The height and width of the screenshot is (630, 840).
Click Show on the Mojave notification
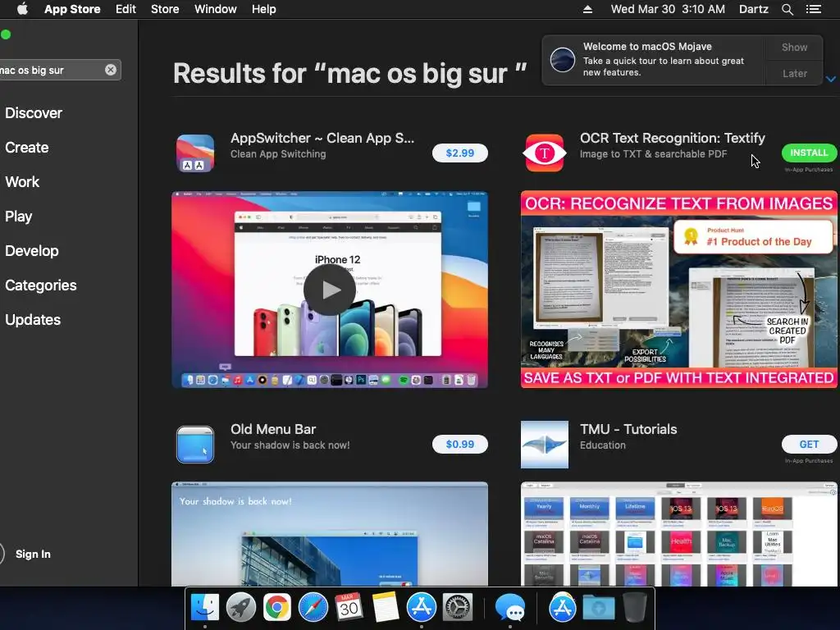point(794,47)
